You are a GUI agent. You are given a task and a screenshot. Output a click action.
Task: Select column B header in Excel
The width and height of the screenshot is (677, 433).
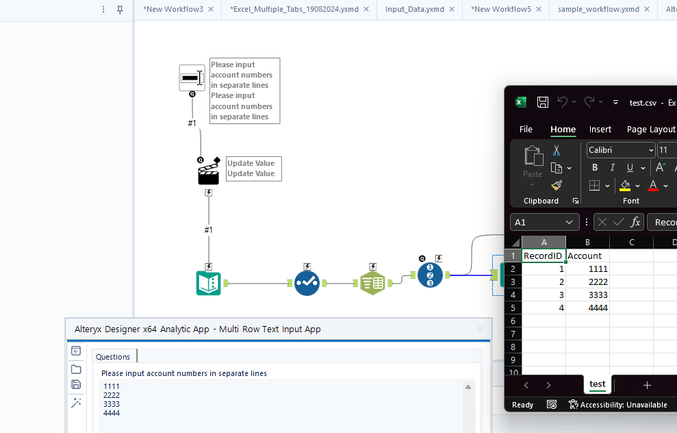point(587,242)
